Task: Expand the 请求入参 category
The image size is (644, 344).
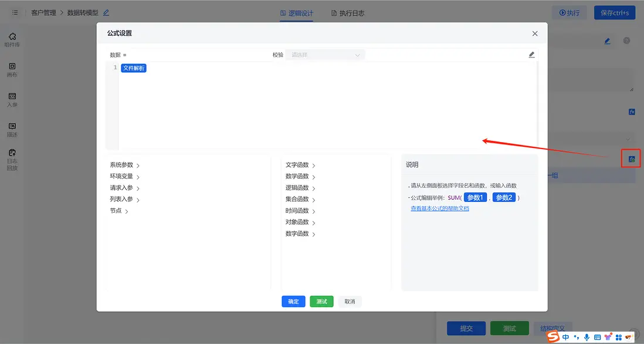Action: pos(124,188)
